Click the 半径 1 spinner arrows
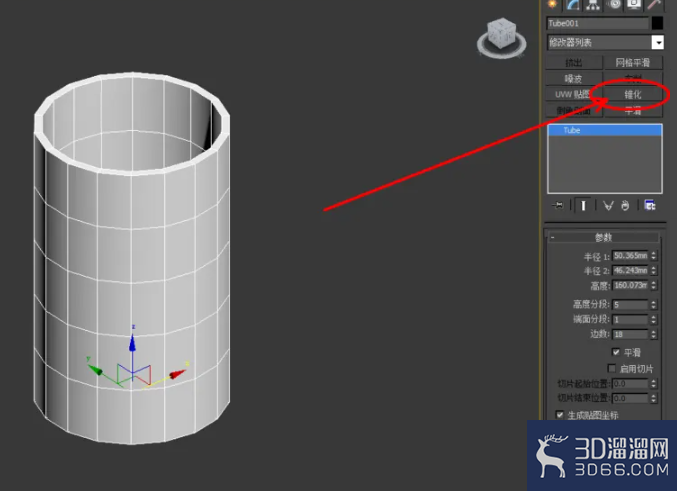The width and height of the screenshot is (677, 491). click(654, 256)
